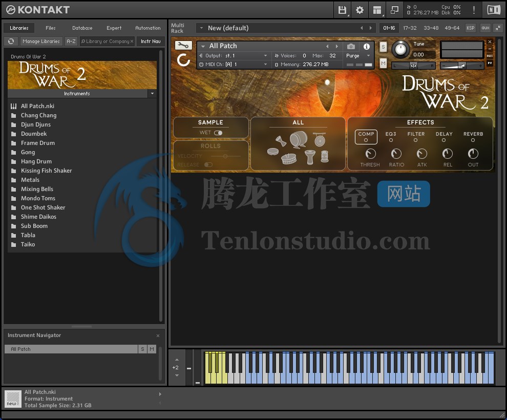Viewport: 507px width, 420px height.
Task: Select previous instrument with the All Patch left arrow
Action: coord(327,46)
